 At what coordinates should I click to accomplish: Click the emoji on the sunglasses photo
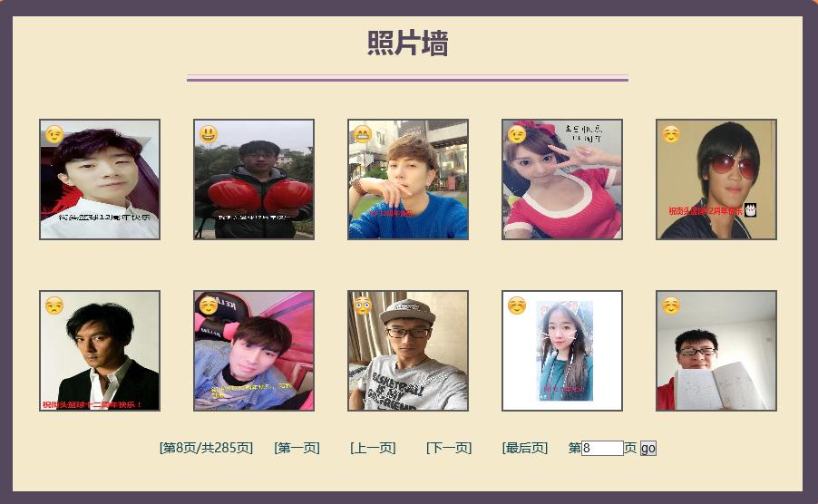pos(671,134)
